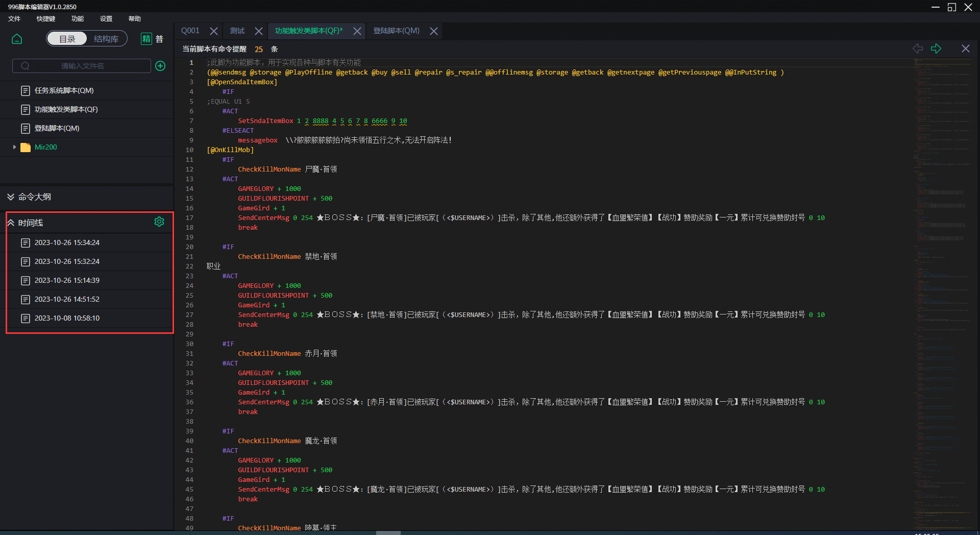
Task: Click line number 10 in gutter
Action: coord(189,150)
